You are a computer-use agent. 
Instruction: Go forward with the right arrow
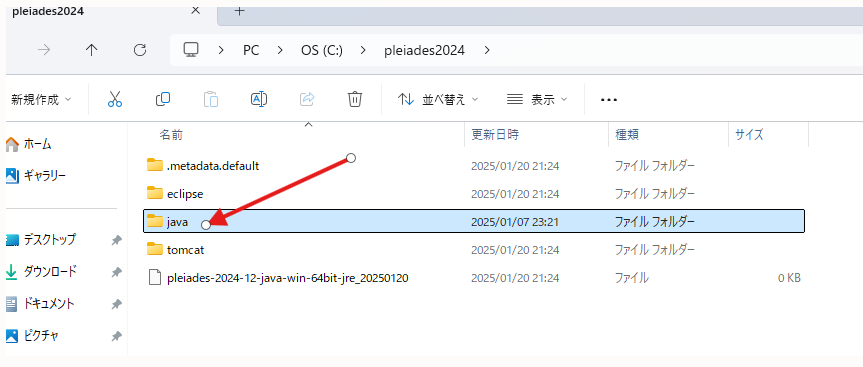[44, 50]
